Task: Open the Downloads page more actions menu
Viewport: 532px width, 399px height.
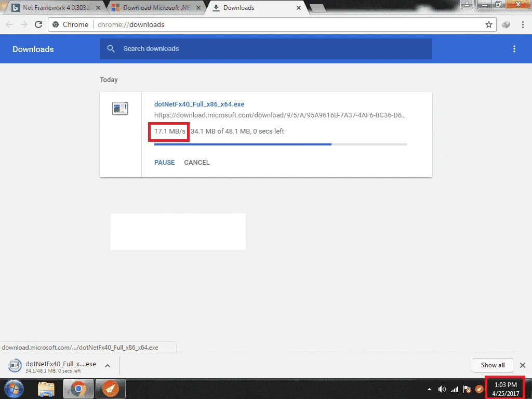Action: click(x=514, y=49)
